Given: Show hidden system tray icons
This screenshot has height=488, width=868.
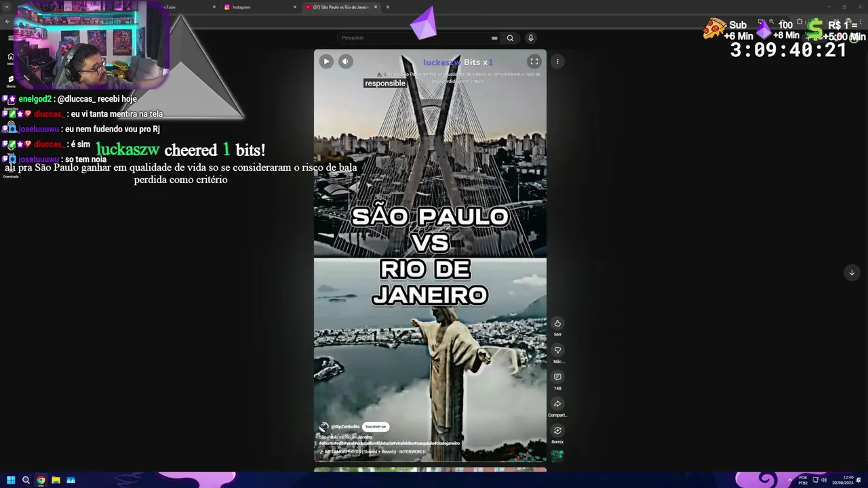Looking at the screenshot, I should [x=789, y=480].
